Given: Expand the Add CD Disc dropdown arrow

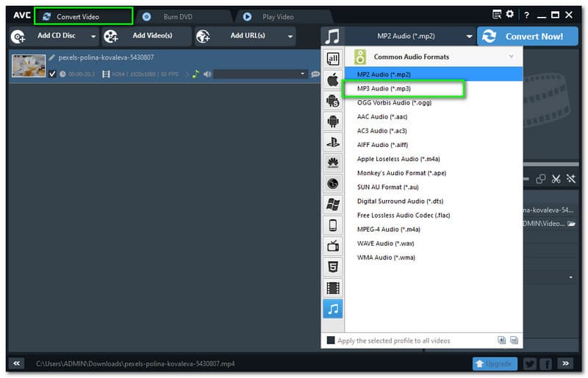Looking at the screenshot, I should click(93, 37).
